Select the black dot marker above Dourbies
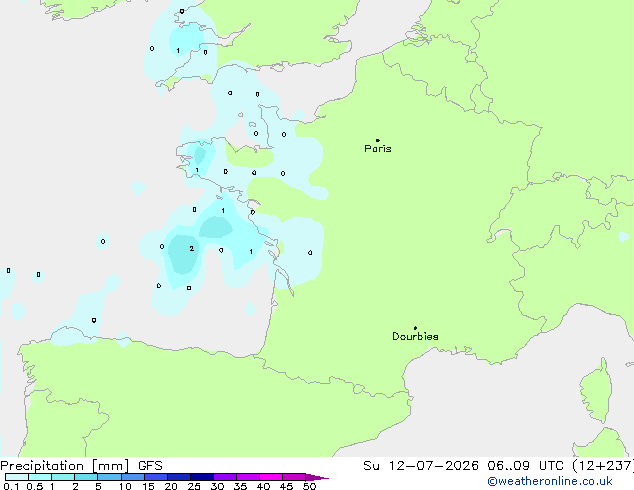 click(415, 328)
